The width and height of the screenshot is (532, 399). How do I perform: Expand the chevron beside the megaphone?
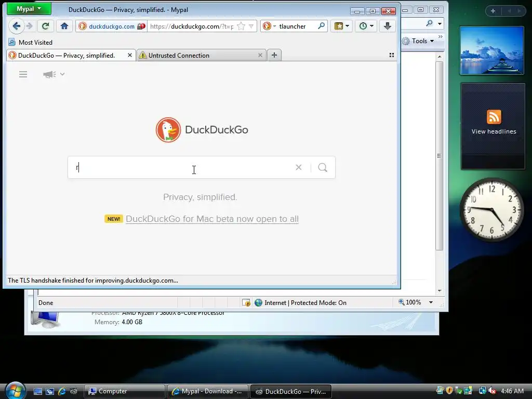click(x=62, y=74)
